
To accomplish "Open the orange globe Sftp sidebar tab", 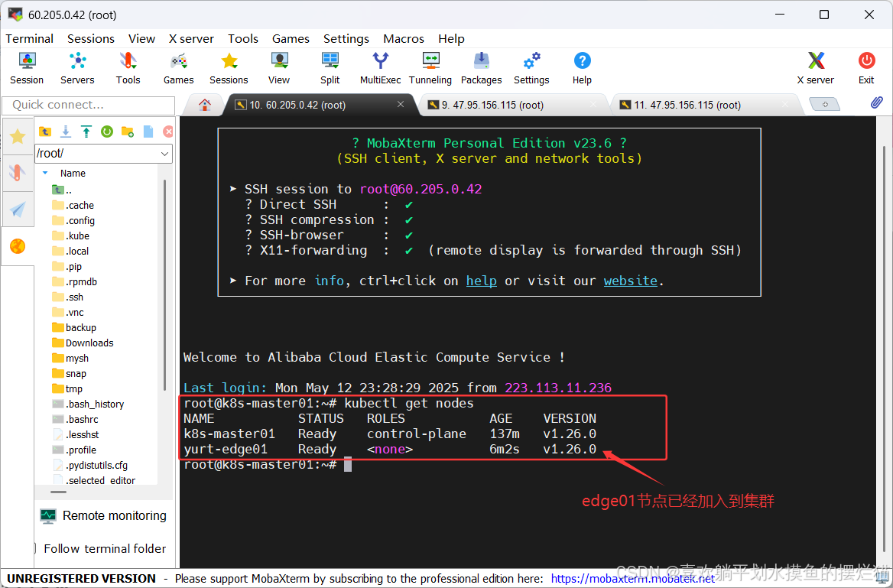I will (x=18, y=246).
